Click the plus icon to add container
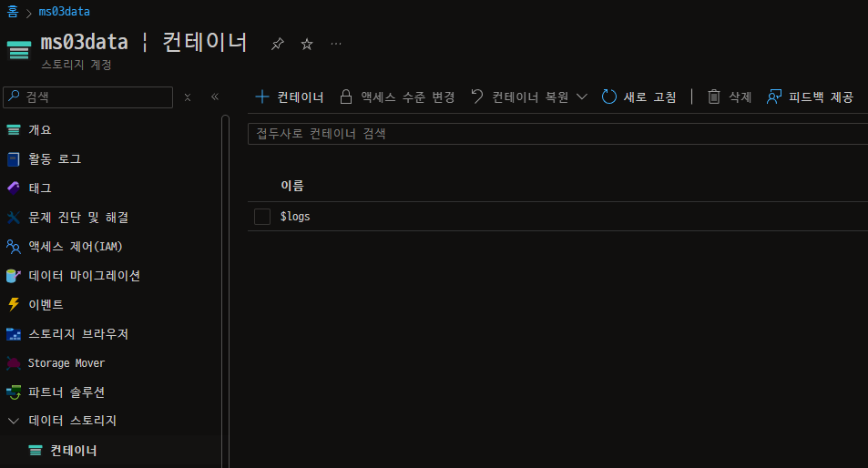 pyautogui.click(x=261, y=97)
